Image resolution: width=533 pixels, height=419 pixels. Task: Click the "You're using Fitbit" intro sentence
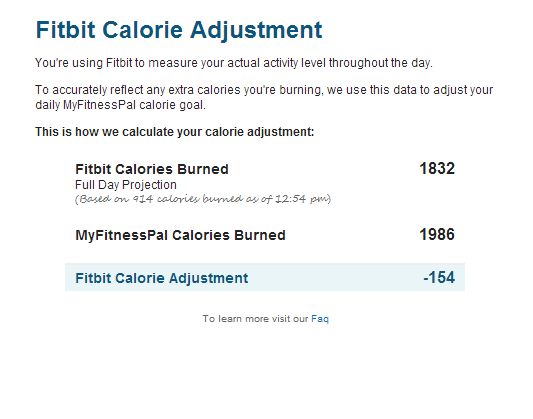[234, 63]
